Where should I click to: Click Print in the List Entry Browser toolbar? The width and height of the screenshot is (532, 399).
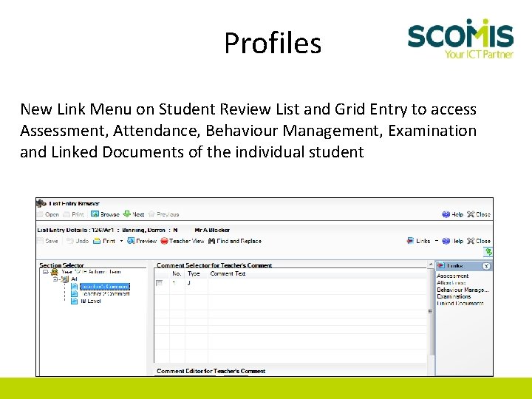tap(74, 214)
